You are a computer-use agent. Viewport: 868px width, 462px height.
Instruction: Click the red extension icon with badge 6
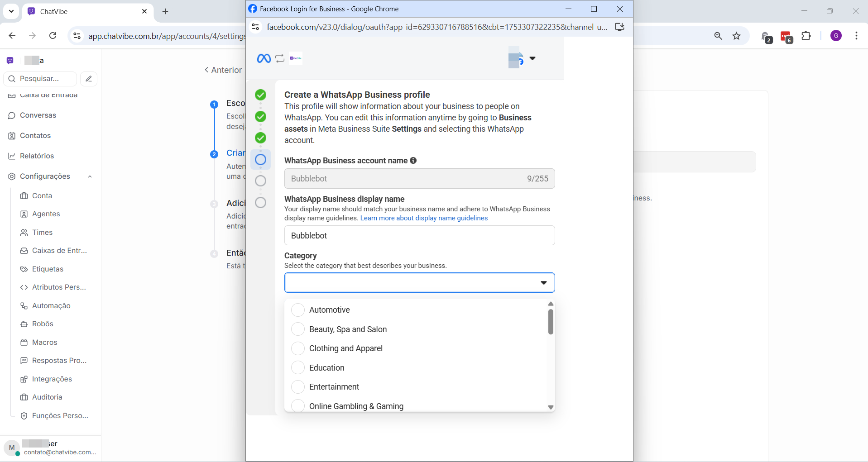(786, 37)
